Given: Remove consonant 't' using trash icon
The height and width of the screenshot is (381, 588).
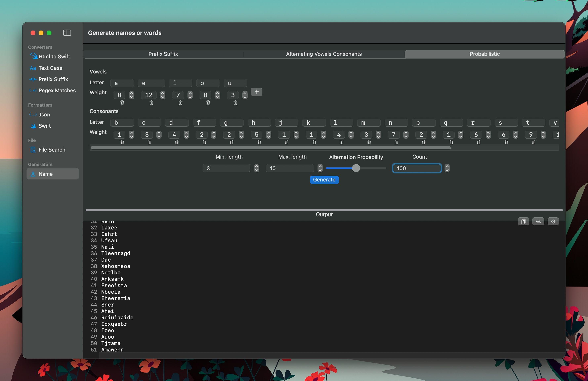Looking at the screenshot, I should tap(534, 142).
